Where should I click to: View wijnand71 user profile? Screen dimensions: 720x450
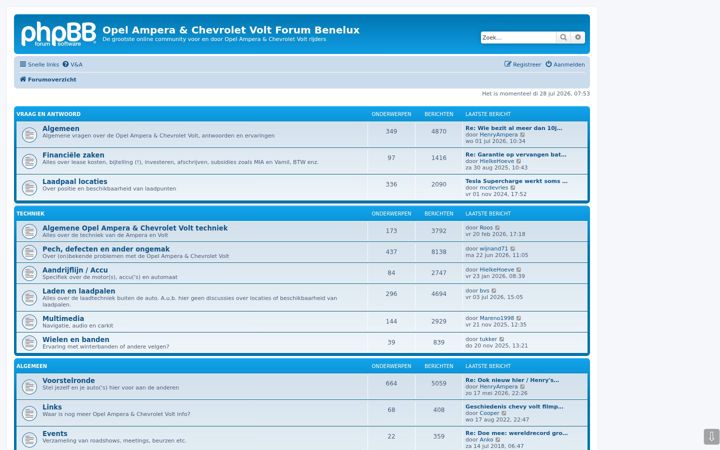point(494,249)
